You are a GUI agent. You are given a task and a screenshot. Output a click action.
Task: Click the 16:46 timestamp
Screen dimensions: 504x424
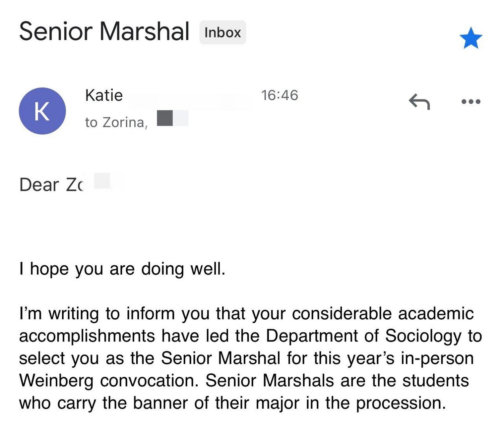tap(280, 95)
